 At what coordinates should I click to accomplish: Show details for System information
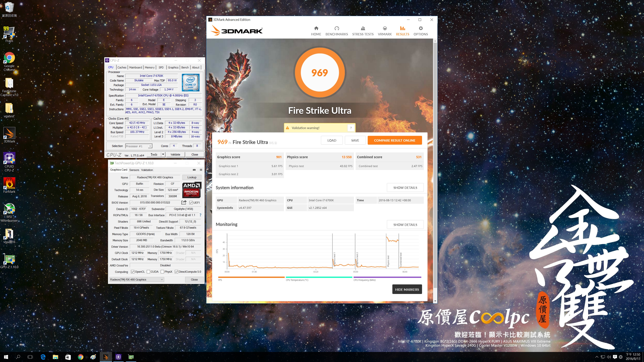point(405,188)
